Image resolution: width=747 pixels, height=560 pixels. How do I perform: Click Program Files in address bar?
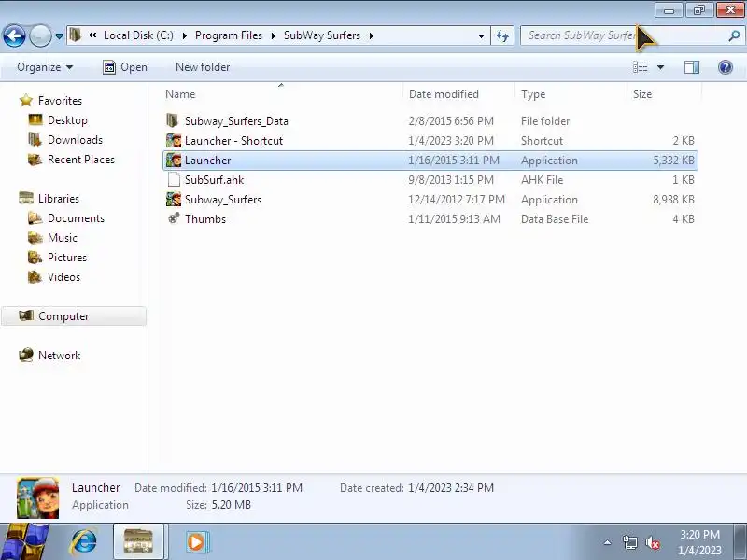(x=229, y=35)
